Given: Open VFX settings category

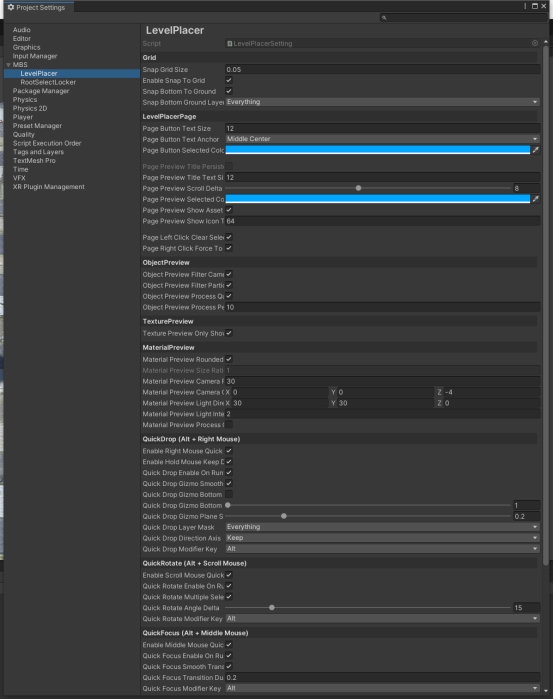Looking at the screenshot, I should (x=19, y=178).
